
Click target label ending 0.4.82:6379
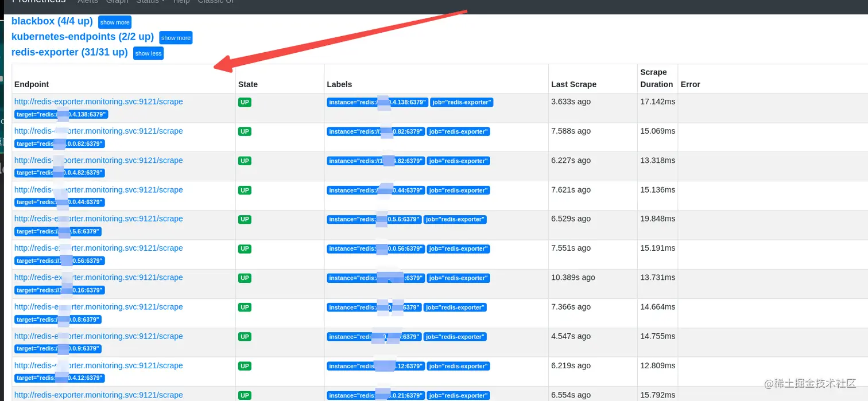(60, 173)
